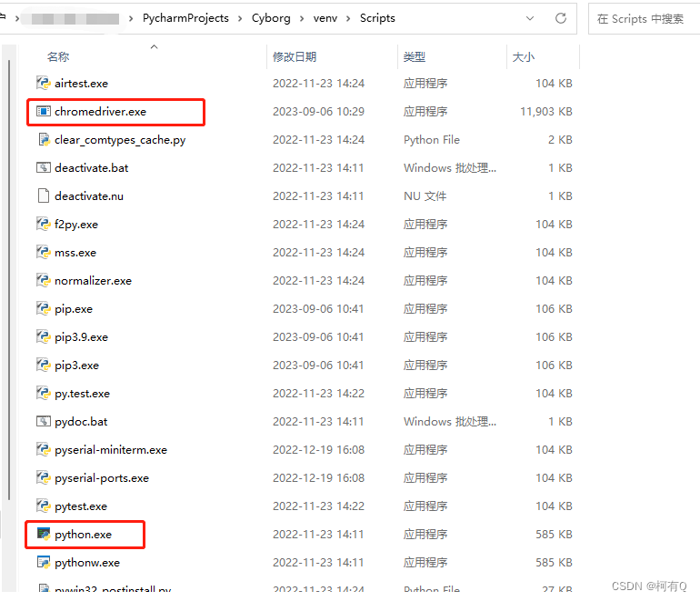This screenshot has height=601, width=700.
Task: Select the chromedriver.exe file name
Action: [x=100, y=112]
